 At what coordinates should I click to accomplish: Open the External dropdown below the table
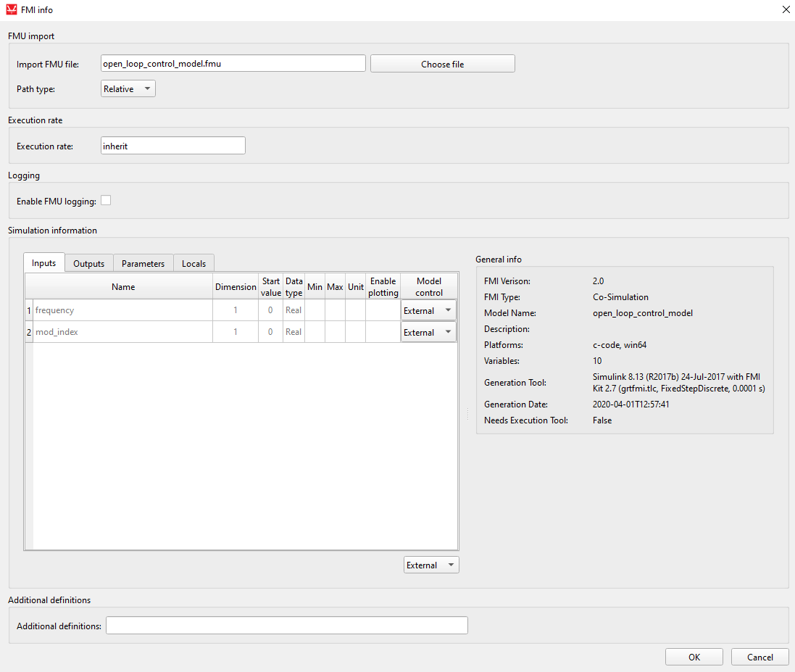pyautogui.click(x=431, y=565)
